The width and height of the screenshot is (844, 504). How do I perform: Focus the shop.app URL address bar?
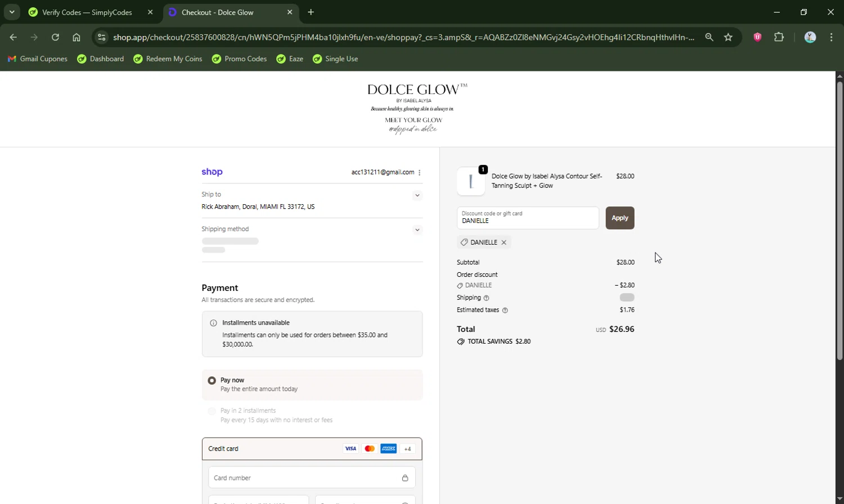(x=403, y=37)
